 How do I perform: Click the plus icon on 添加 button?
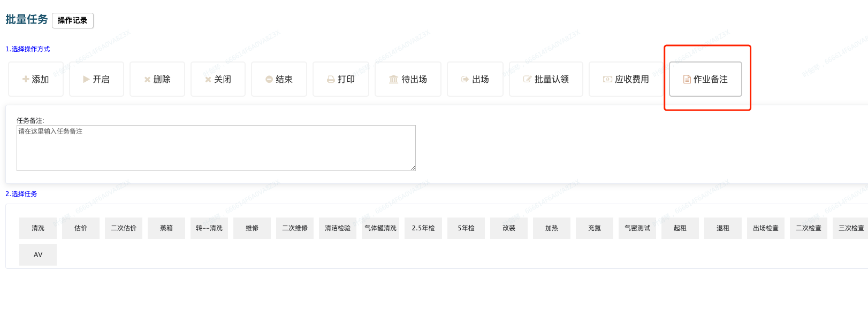coord(26,79)
